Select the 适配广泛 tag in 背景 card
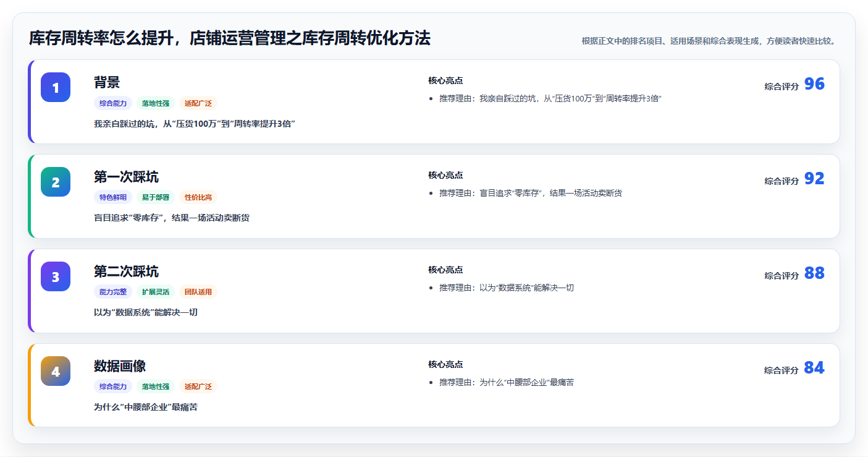Screen dimensions: 868x457 click(198, 103)
